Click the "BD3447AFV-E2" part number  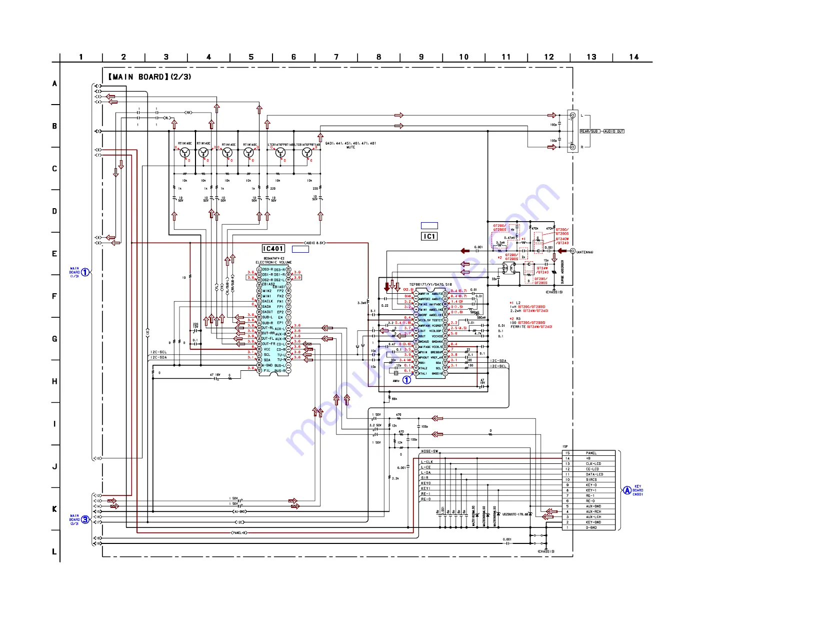(273, 259)
